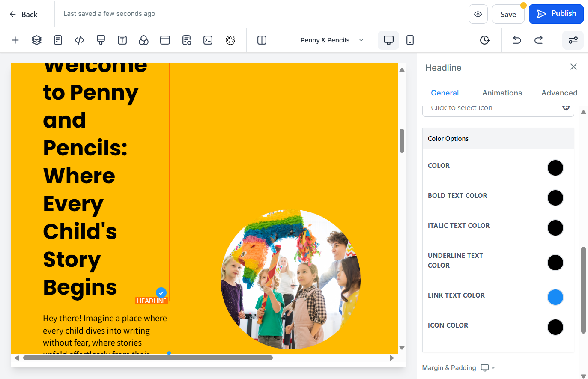Switch to the General tab
The height and width of the screenshot is (379, 588).
click(x=445, y=93)
